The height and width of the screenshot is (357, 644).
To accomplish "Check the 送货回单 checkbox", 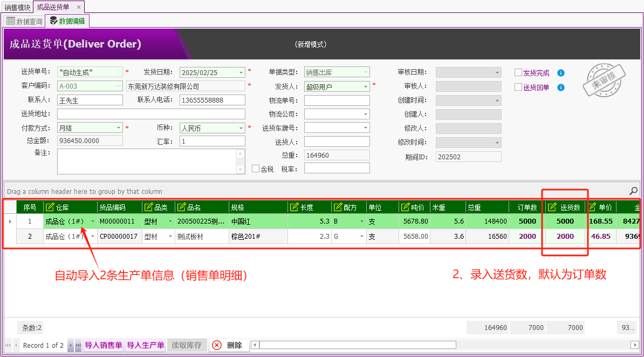I will tap(518, 87).
